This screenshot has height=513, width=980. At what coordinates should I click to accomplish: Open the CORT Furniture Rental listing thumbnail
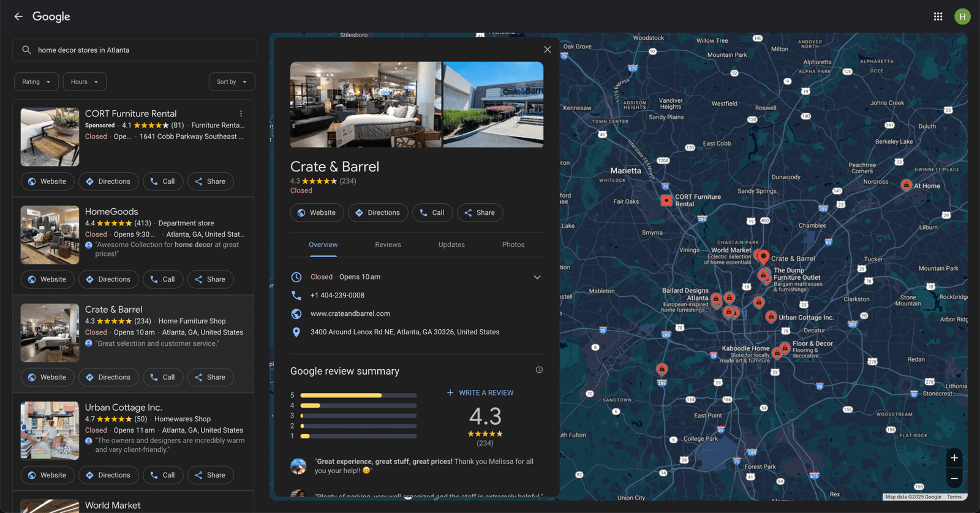[50, 137]
